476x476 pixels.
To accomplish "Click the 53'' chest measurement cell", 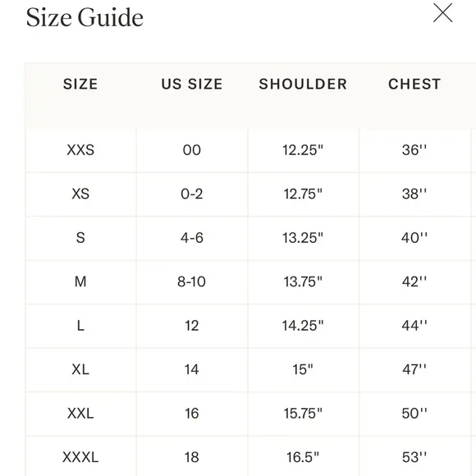I will [x=414, y=457].
